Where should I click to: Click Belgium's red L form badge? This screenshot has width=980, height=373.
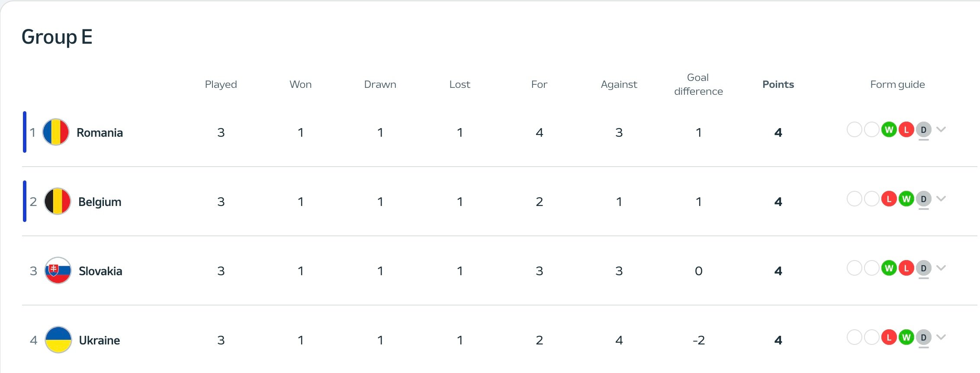(889, 199)
